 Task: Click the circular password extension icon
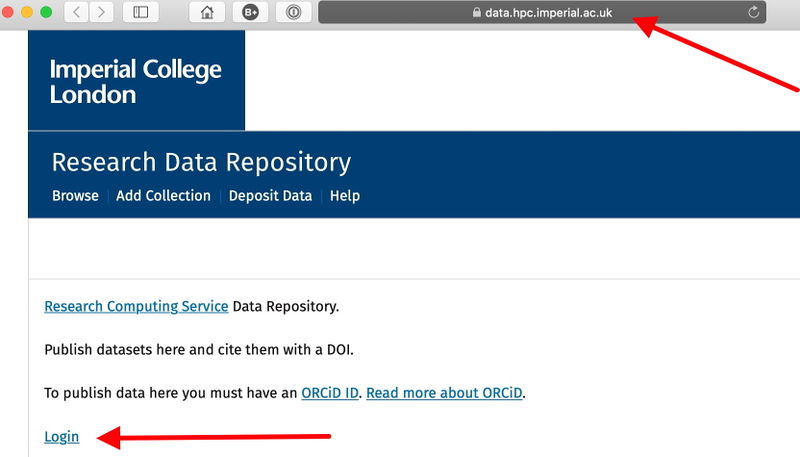pyautogui.click(x=293, y=12)
